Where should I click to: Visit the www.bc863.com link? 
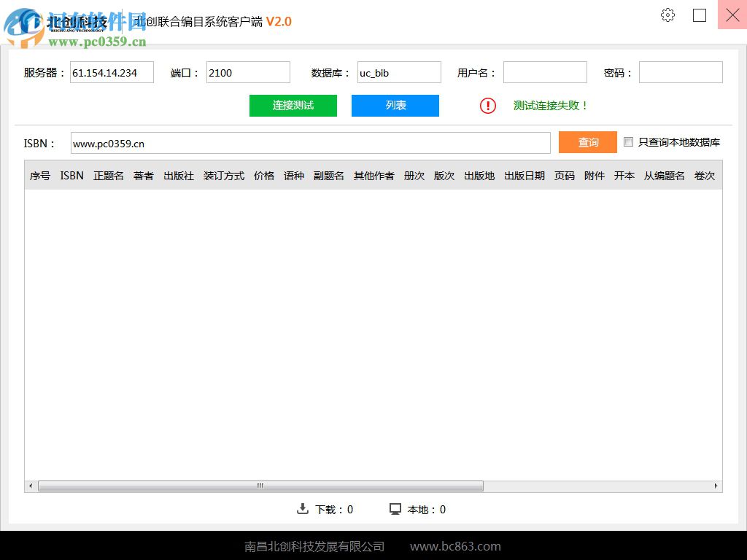click(455, 545)
